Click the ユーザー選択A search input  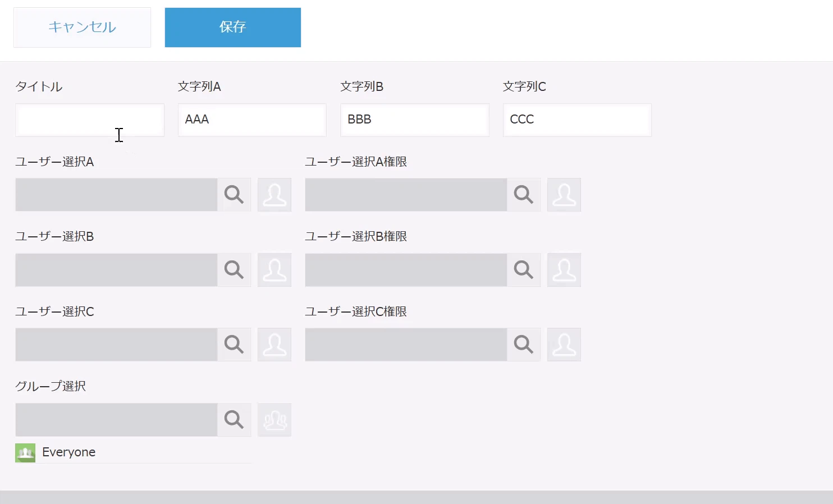click(116, 195)
